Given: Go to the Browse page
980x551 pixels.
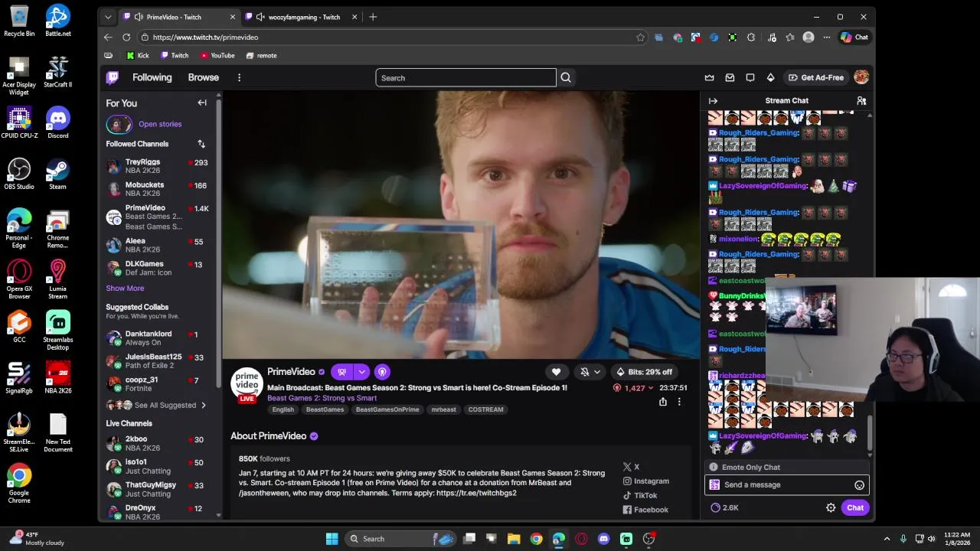Looking at the screenshot, I should pyautogui.click(x=204, y=77).
